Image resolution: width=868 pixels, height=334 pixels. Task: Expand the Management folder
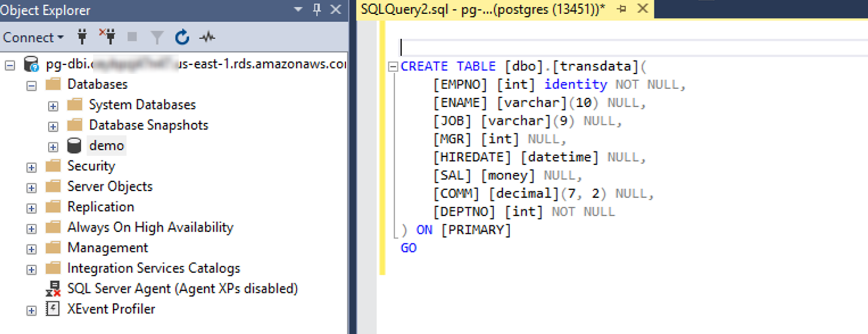pos(31,249)
